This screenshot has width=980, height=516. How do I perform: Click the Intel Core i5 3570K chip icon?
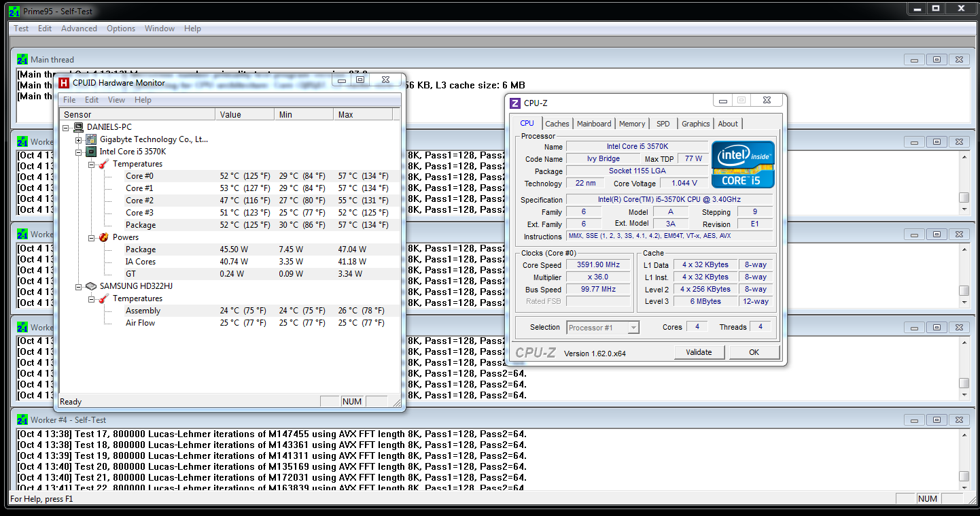pyautogui.click(x=91, y=152)
